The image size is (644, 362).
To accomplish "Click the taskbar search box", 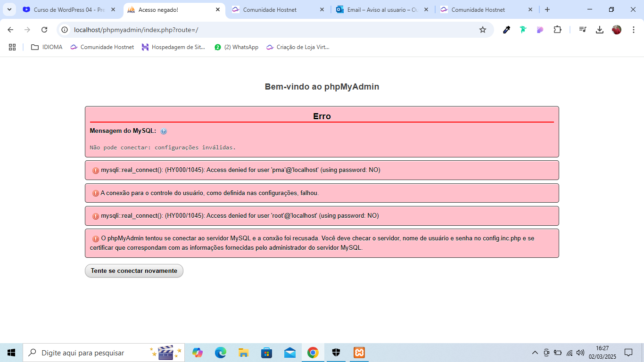I will [104, 353].
